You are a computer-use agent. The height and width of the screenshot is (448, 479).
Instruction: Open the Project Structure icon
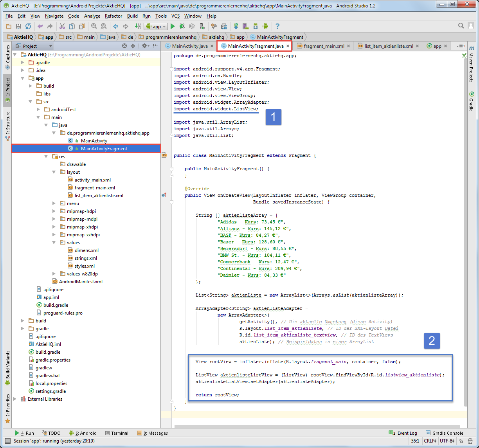[224, 26]
